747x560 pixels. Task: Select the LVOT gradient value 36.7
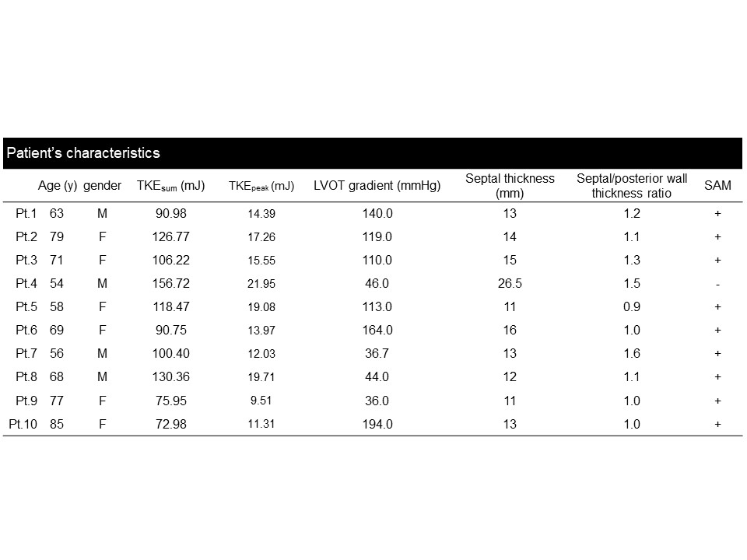tap(377, 353)
